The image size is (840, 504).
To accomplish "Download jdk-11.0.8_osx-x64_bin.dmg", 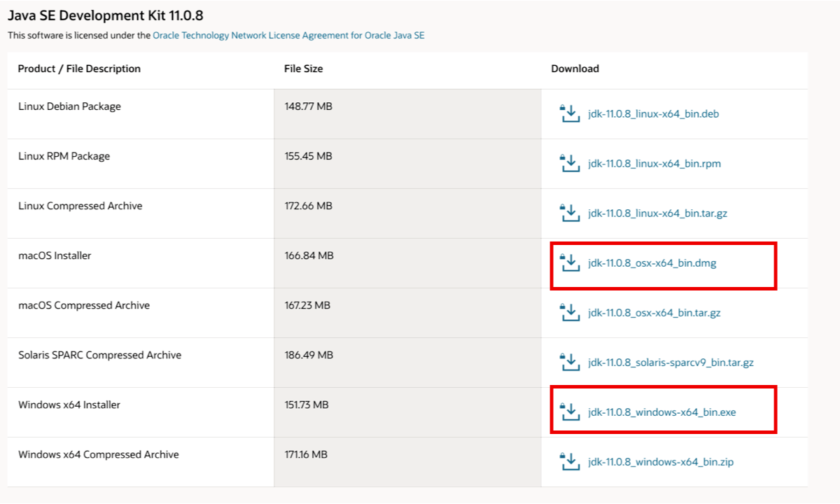I will [652, 264].
